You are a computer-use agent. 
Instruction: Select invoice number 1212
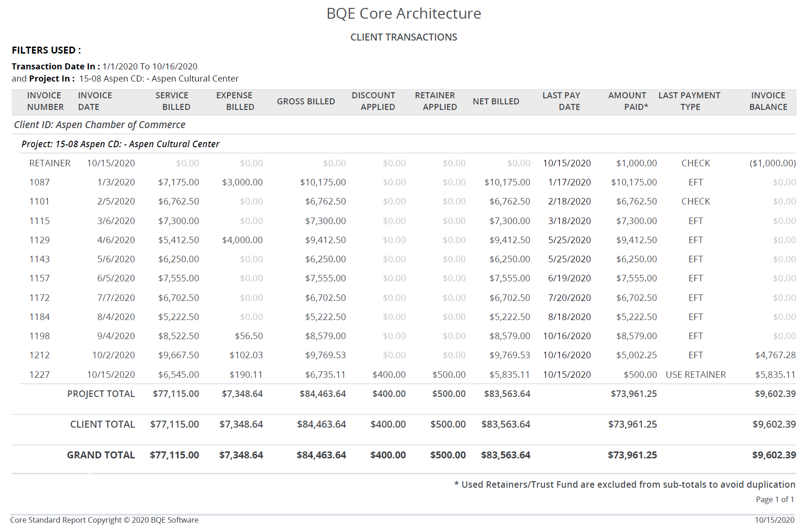(40, 355)
